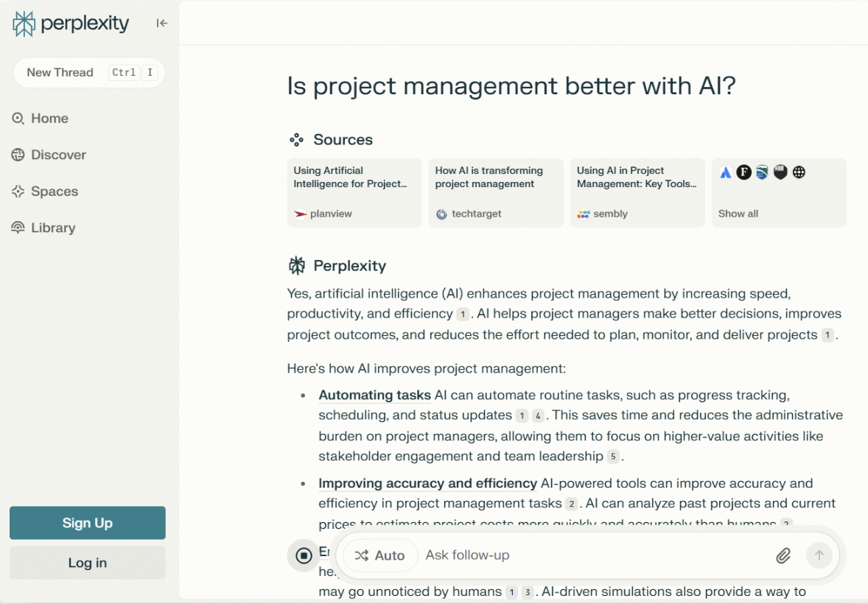
Task: Open the sembly source card
Action: [x=637, y=193]
